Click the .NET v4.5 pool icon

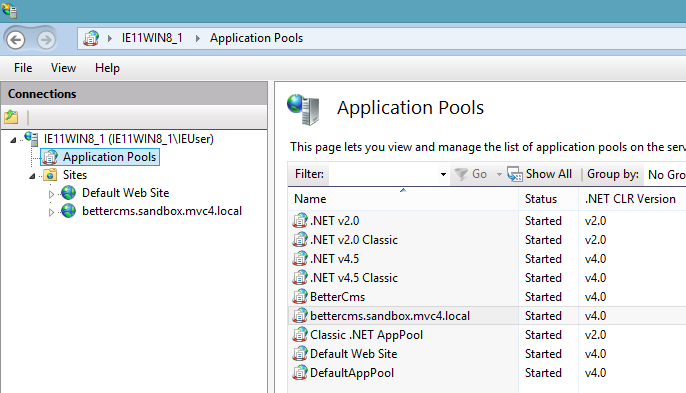coord(300,258)
